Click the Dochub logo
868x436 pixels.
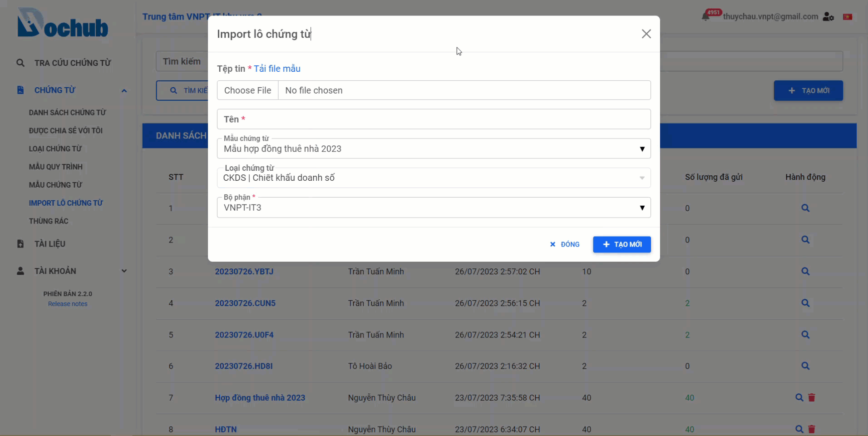pyautogui.click(x=63, y=23)
